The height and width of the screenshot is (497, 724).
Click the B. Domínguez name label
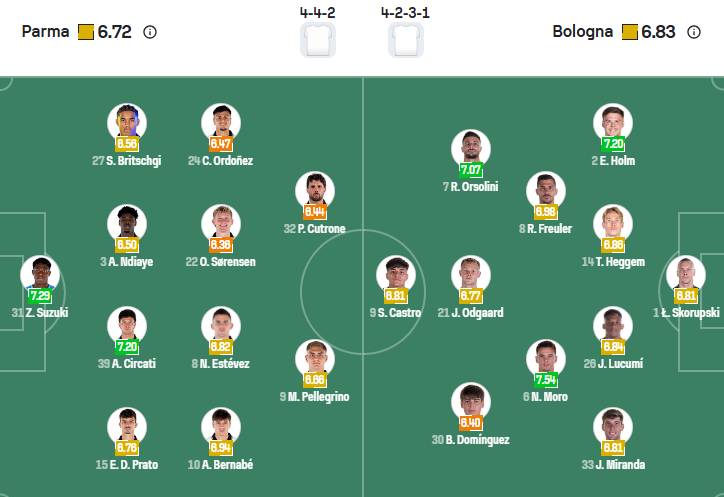[x=471, y=439]
